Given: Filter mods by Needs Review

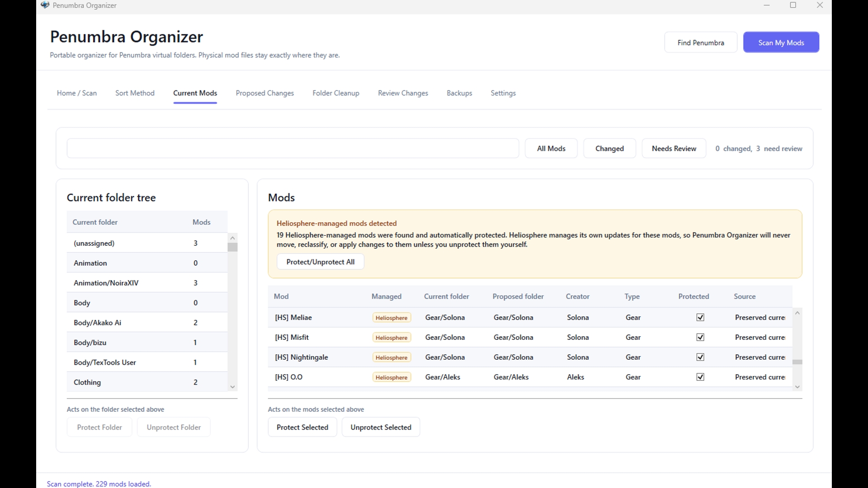Looking at the screenshot, I should tap(674, 149).
